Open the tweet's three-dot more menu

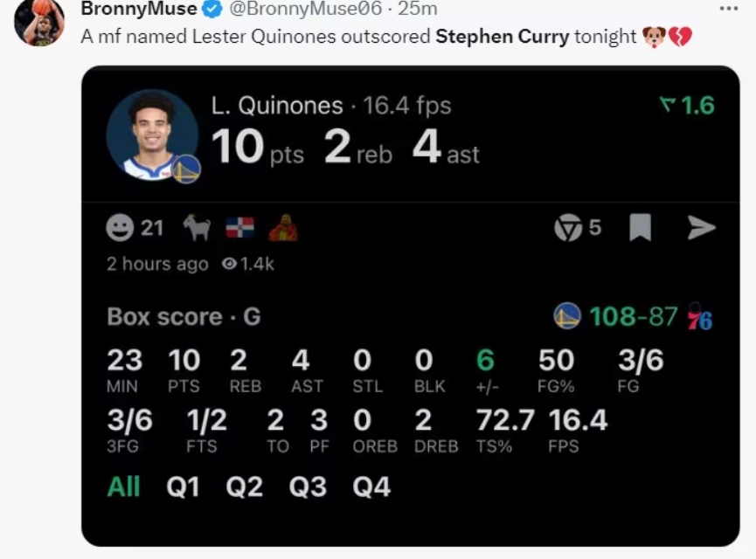(728, 8)
